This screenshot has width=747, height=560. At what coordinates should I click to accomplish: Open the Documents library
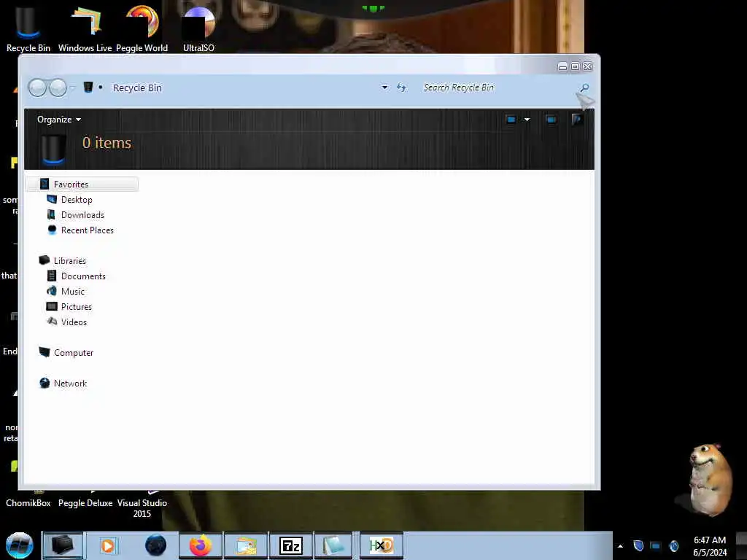83,276
